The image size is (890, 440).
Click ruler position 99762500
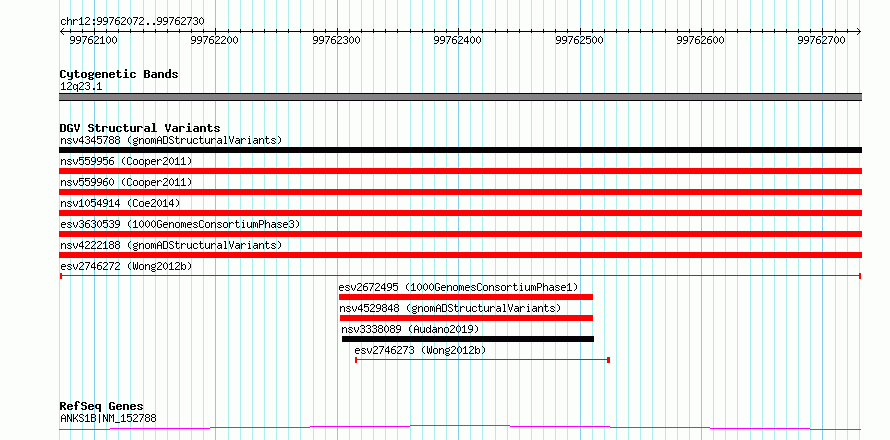pos(580,40)
